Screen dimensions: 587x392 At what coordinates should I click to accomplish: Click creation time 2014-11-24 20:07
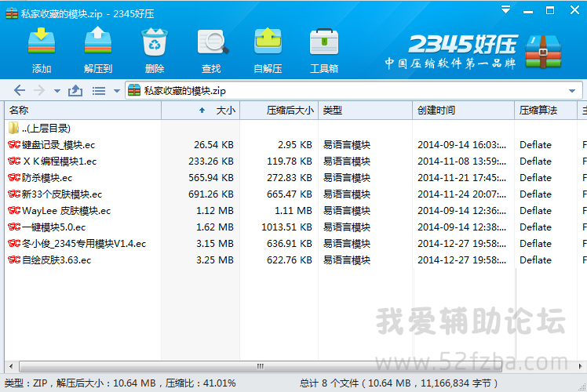pos(462,194)
